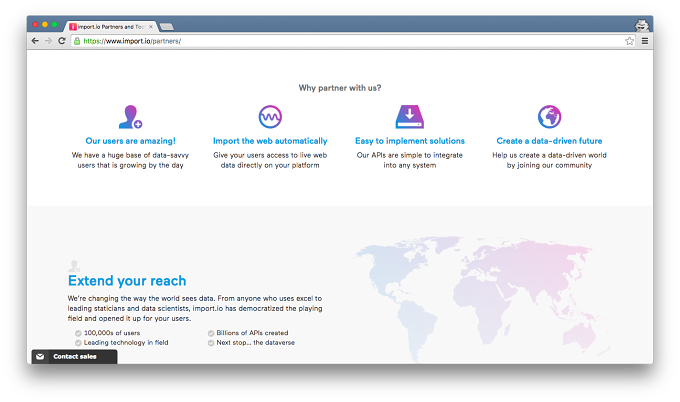Open the Chrome hamburger menu

pos(645,41)
